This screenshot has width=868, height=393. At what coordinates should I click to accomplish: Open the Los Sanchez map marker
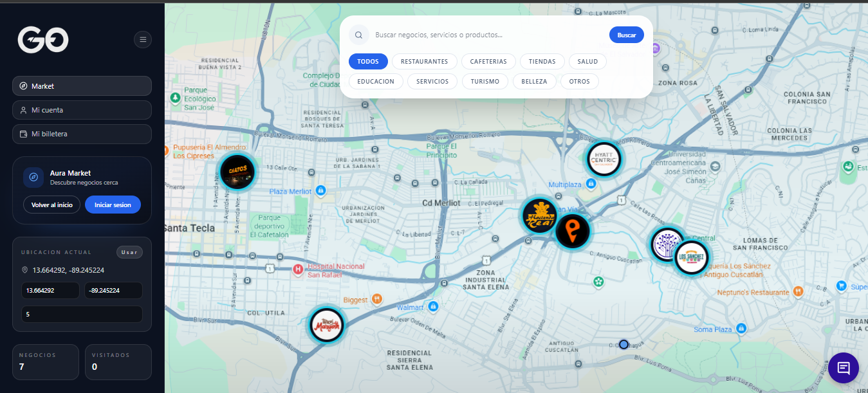click(692, 257)
